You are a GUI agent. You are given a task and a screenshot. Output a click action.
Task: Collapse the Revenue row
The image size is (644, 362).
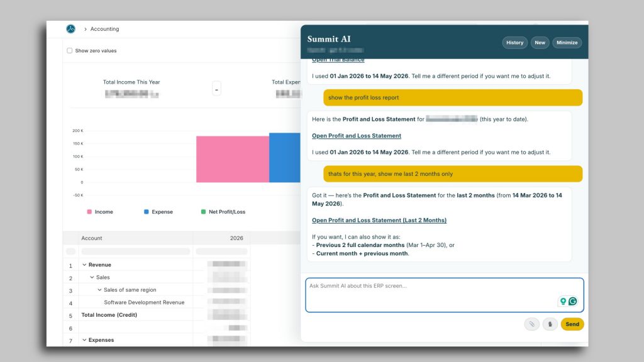pyautogui.click(x=84, y=265)
